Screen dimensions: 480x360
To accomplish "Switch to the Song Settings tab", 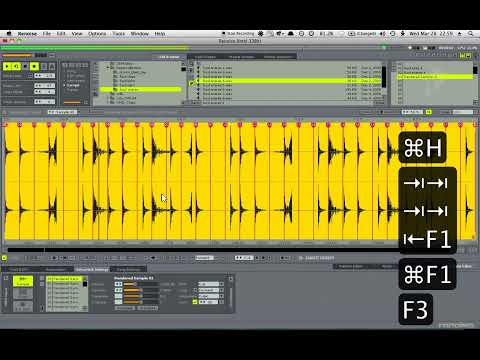I will tap(128, 269).
